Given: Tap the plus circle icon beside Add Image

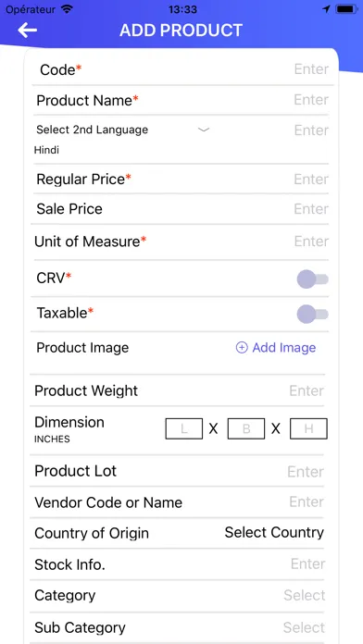Looking at the screenshot, I should 242,348.
